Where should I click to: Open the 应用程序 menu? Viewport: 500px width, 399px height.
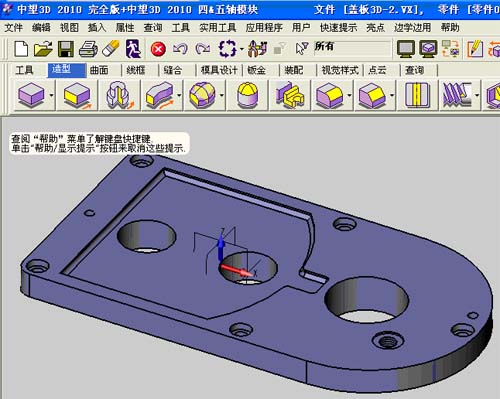click(x=264, y=27)
